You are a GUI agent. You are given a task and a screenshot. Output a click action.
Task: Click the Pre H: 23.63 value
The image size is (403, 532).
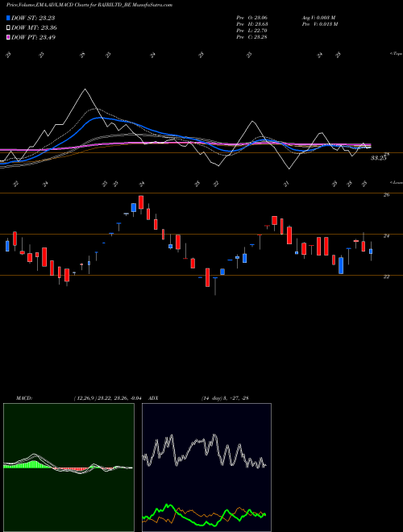pos(251,24)
